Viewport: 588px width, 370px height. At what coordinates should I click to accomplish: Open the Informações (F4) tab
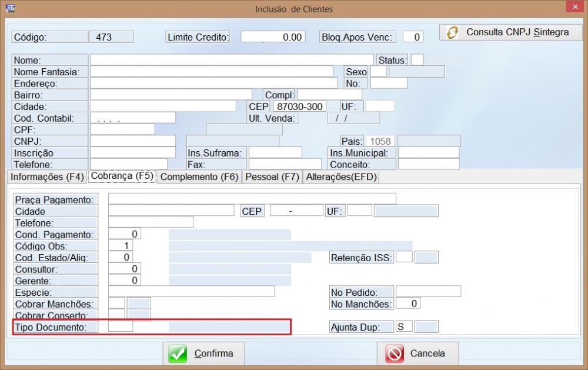tap(47, 176)
